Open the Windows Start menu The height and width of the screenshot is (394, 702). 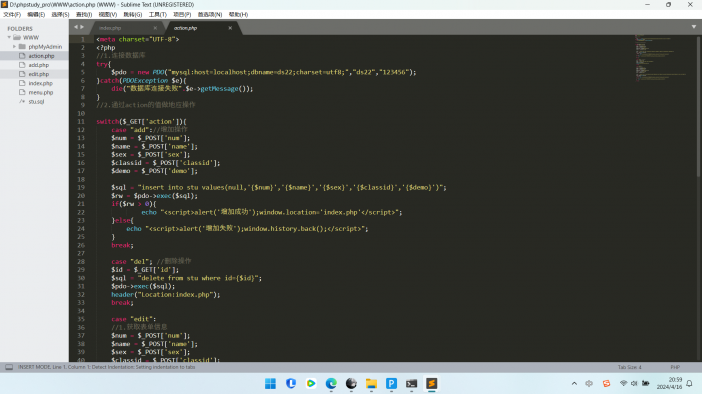[270, 384]
